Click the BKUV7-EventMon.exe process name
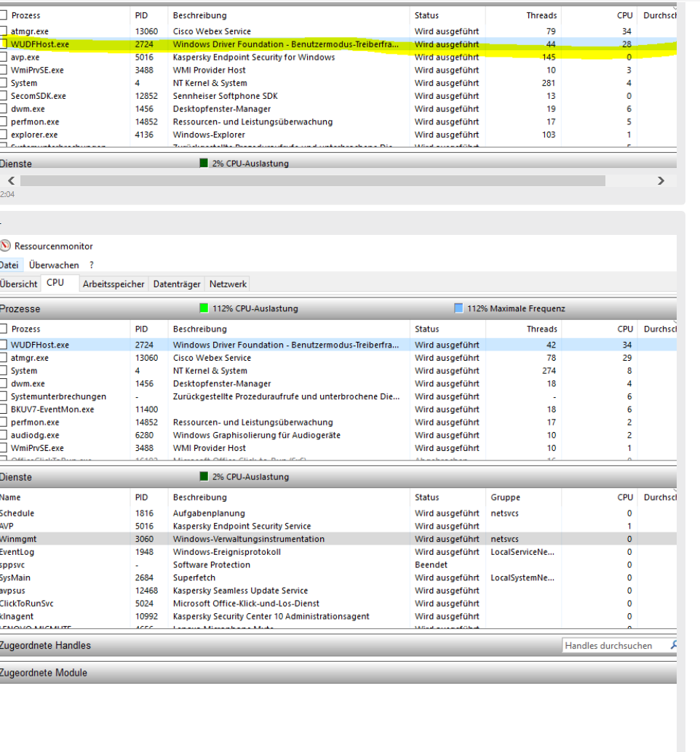700x752 pixels. click(x=52, y=409)
